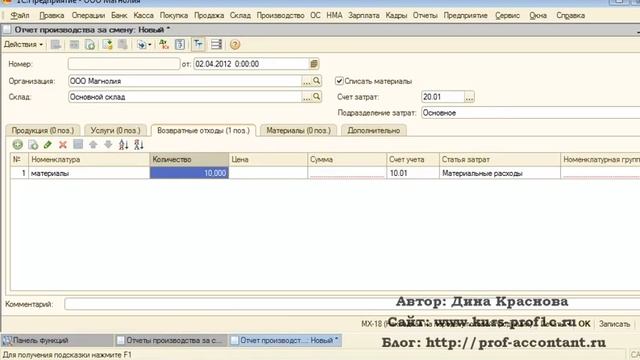Open the Операции menu

88,16
